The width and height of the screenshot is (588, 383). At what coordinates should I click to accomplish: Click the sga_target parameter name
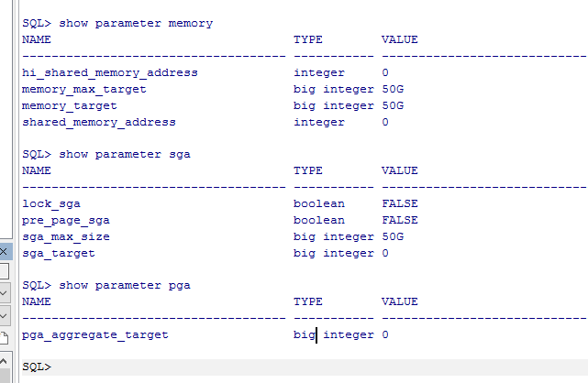pyautogui.click(x=59, y=253)
